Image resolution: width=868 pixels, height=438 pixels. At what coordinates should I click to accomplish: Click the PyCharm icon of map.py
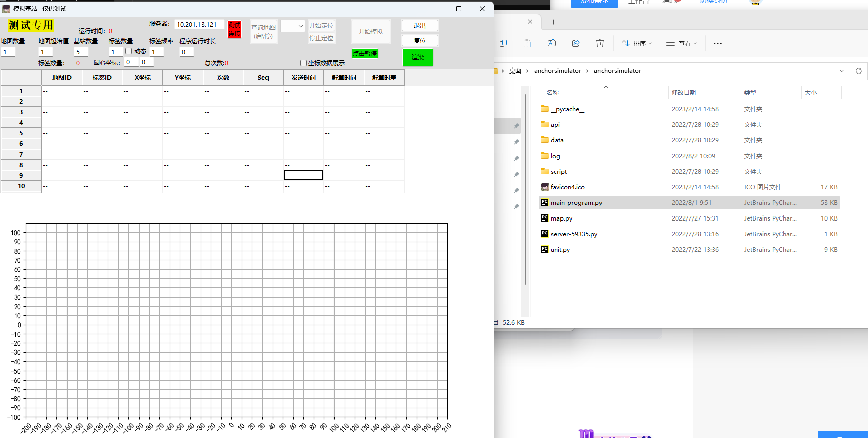pyautogui.click(x=544, y=218)
